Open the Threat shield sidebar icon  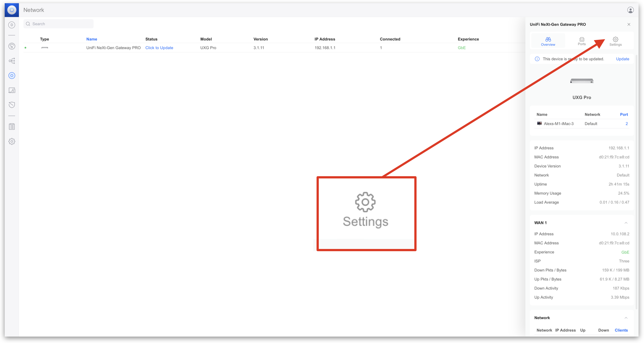(x=12, y=105)
